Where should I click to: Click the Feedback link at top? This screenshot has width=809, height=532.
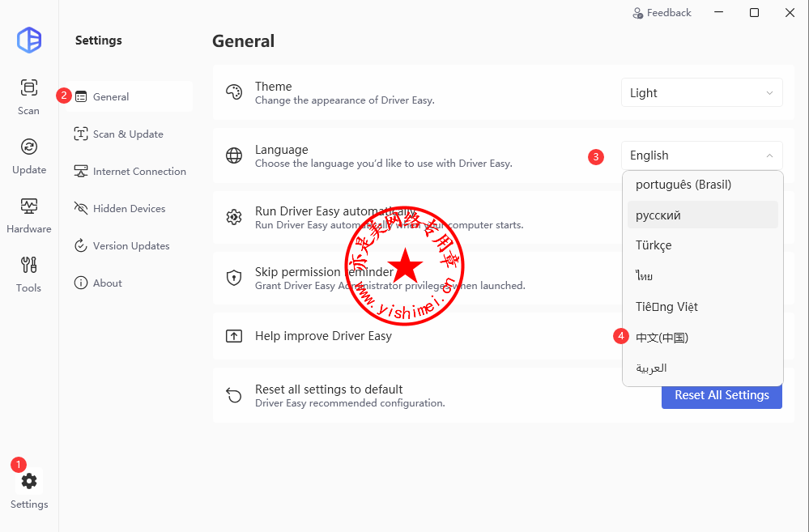coord(662,13)
